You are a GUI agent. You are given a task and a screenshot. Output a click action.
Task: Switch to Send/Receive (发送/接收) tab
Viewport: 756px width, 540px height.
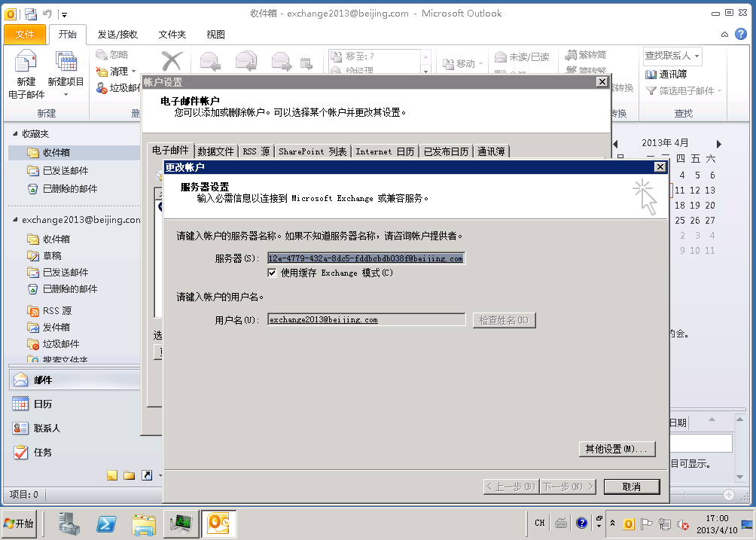click(117, 34)
